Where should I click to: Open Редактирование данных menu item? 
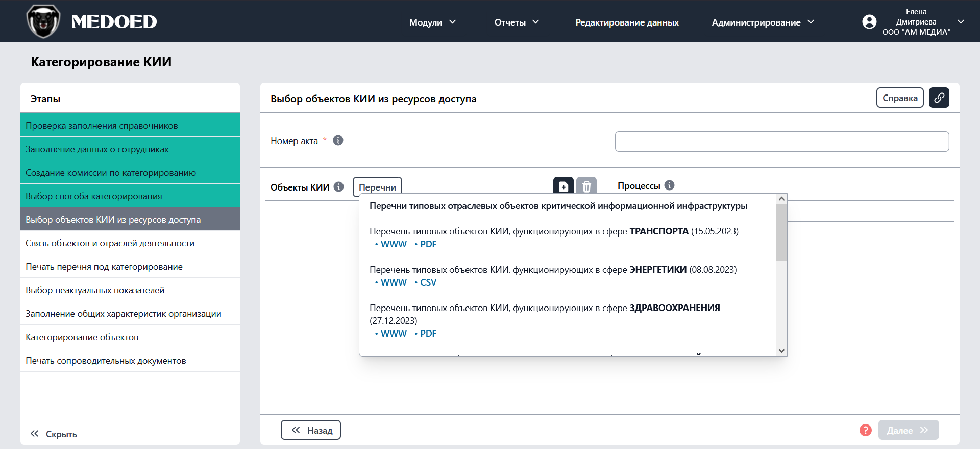pos(627,22)
